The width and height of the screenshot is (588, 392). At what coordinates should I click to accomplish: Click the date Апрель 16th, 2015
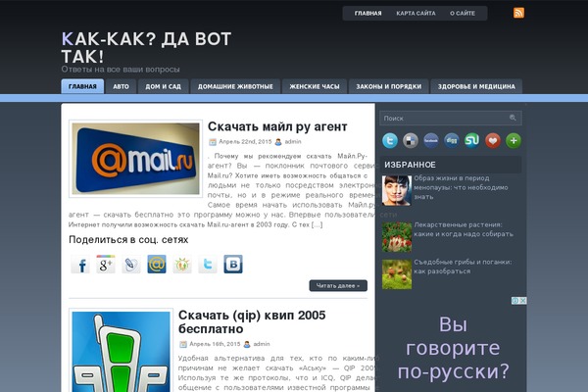click(215, 344)
